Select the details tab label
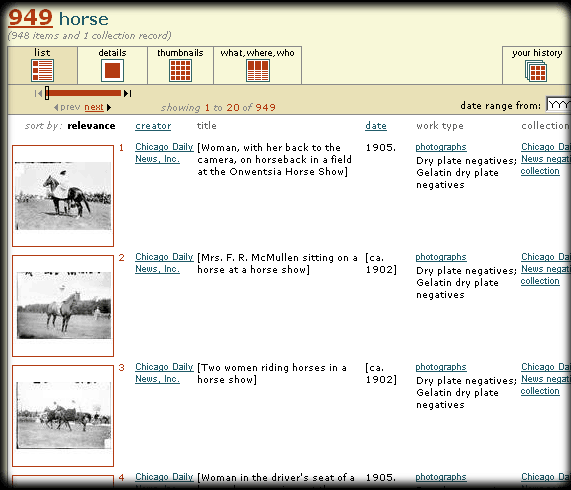The height and width of the screenshot is (490, 571). 112,53
